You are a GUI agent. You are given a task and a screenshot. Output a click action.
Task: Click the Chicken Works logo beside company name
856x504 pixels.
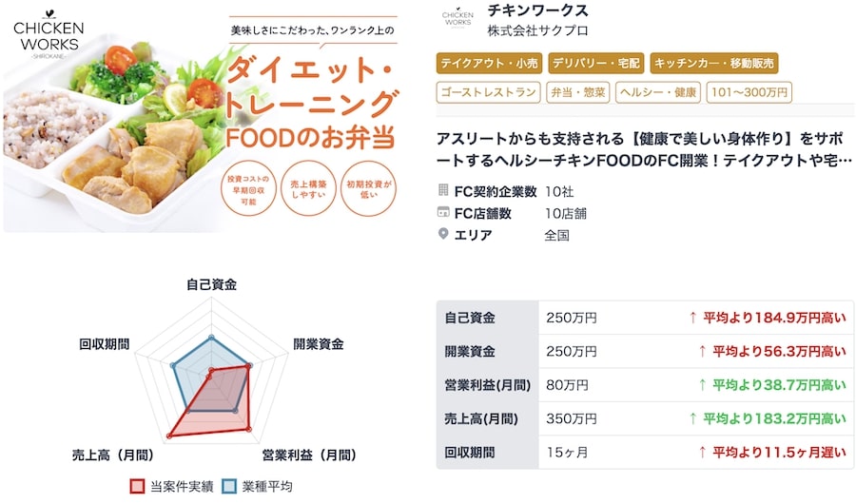point(457,18)
